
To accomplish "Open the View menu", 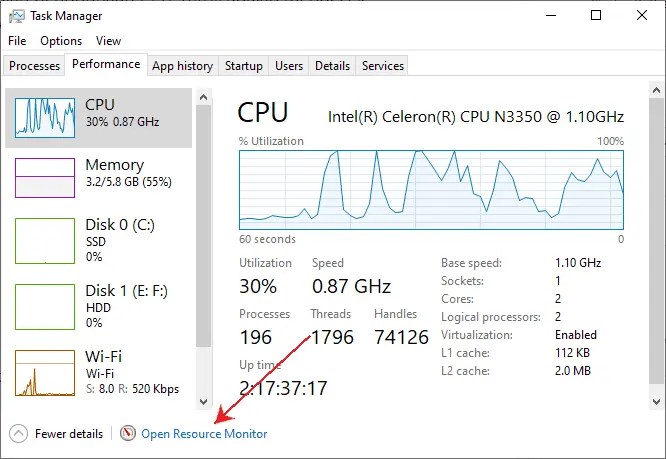I will (x=108, y=41).
